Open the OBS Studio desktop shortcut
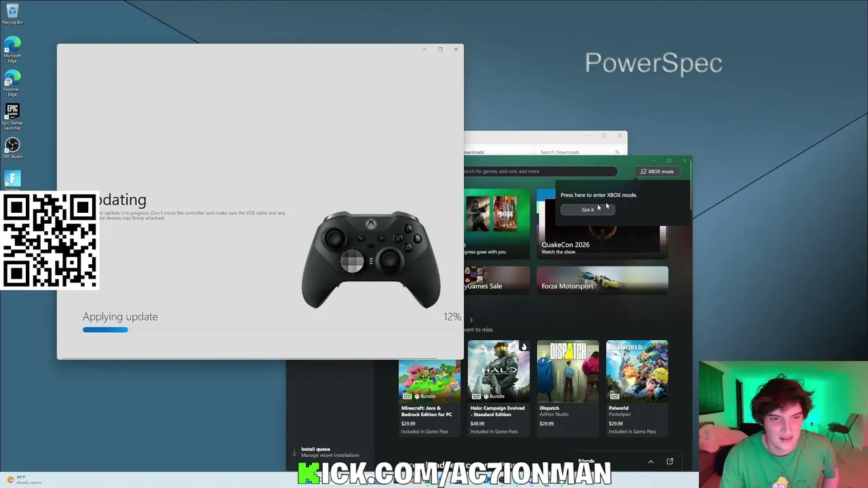 click(x=12, y=148)
